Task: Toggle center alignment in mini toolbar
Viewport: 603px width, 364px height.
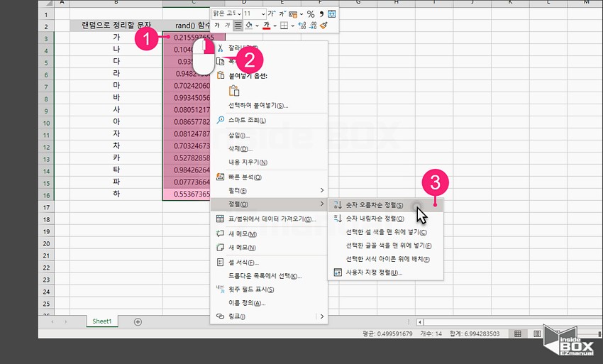Action: [x=238, y=26]
